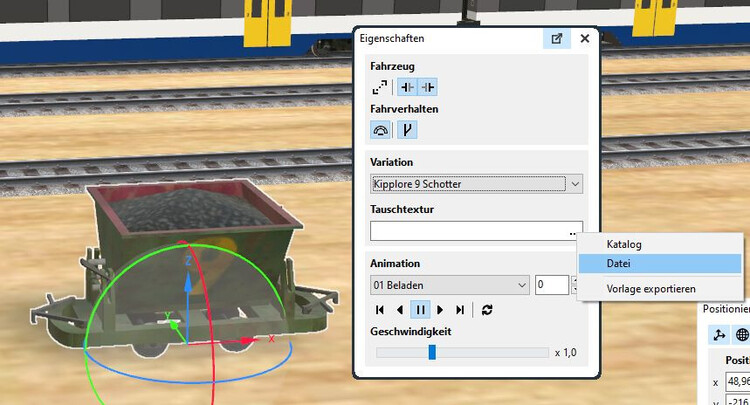This screenshot has height=405, width=750.
Task: Click the globe icon in the Positionieren panel
Action: (x=742, y=335)
